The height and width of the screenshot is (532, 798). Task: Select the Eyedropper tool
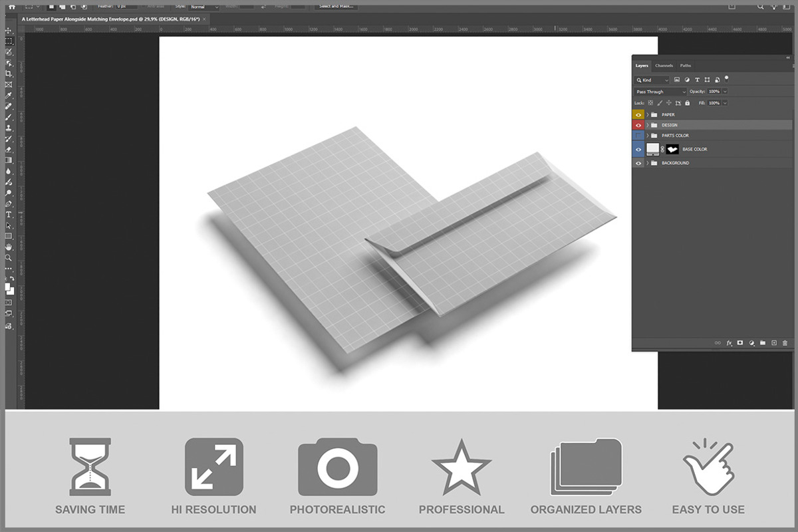tap(9, 95)
